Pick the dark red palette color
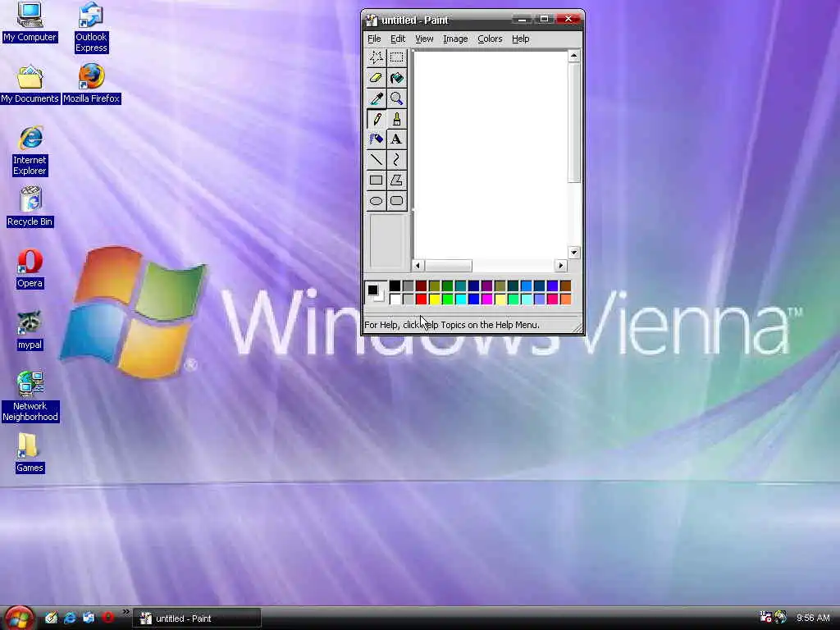The image size is (840, 630). tap(421, 286)
